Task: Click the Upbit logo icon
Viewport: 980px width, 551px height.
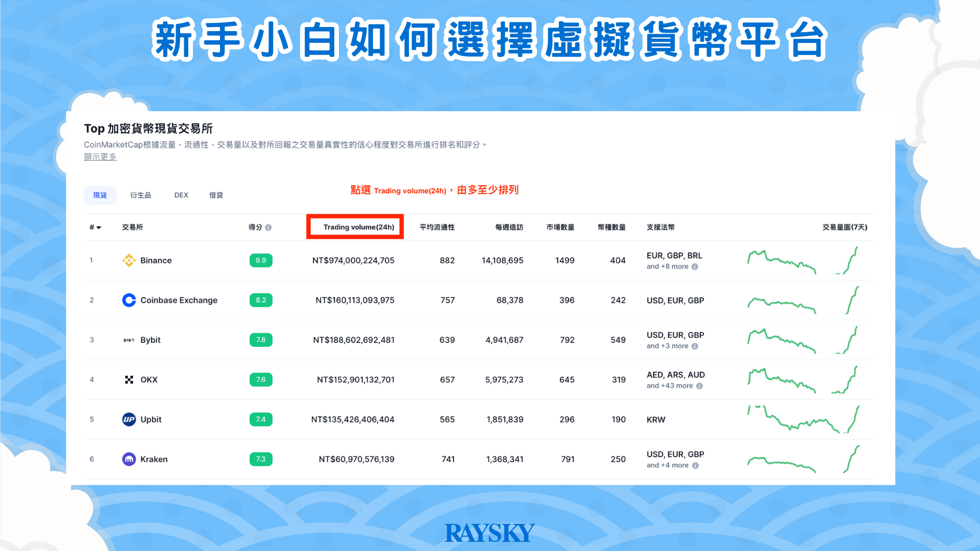Action: point(129,419)
